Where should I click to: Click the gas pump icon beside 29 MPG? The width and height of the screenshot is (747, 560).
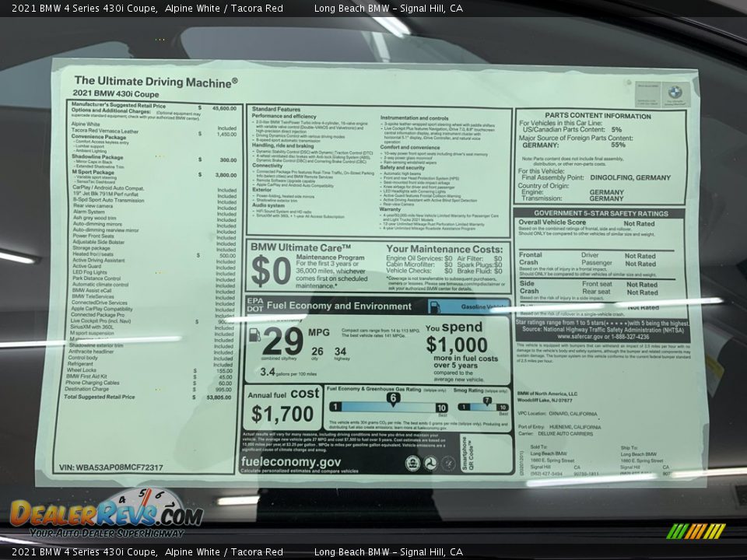coord(255,335)
